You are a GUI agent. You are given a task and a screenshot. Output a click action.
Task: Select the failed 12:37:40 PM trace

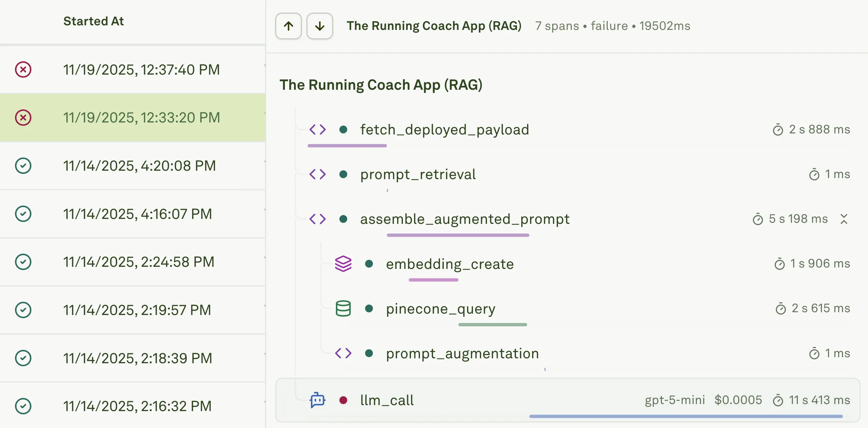tap(141, 70)
